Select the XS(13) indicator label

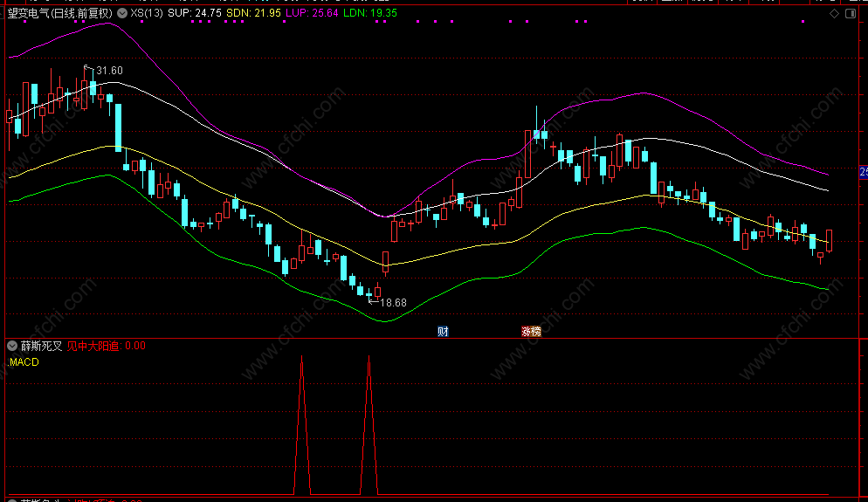point(147,13)
